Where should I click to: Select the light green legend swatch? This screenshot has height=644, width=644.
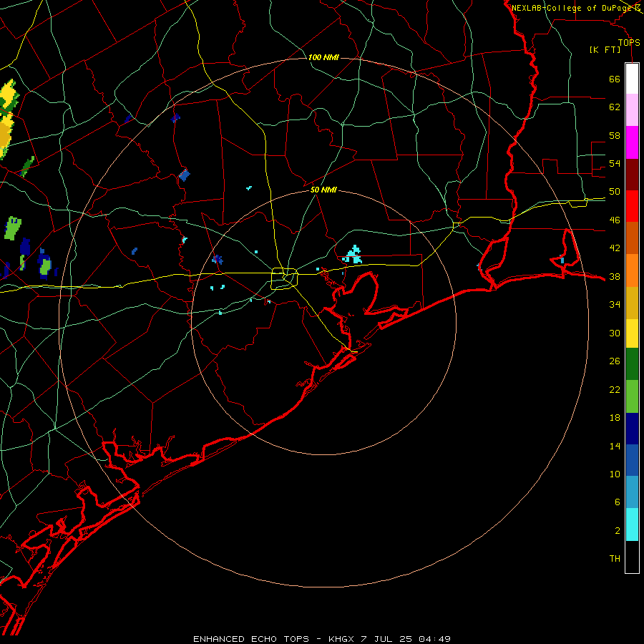(632, 396)
